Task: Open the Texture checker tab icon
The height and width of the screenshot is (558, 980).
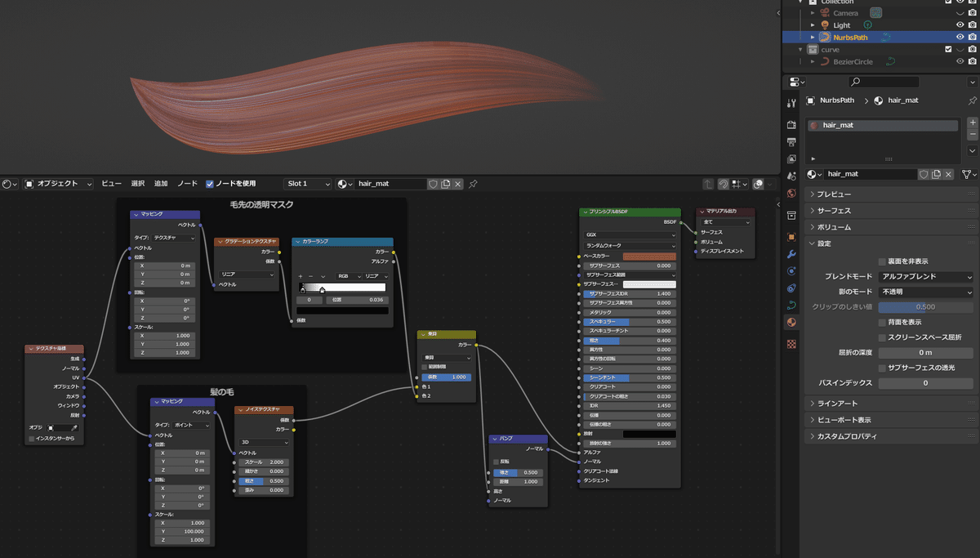Action: coord(791,344)
